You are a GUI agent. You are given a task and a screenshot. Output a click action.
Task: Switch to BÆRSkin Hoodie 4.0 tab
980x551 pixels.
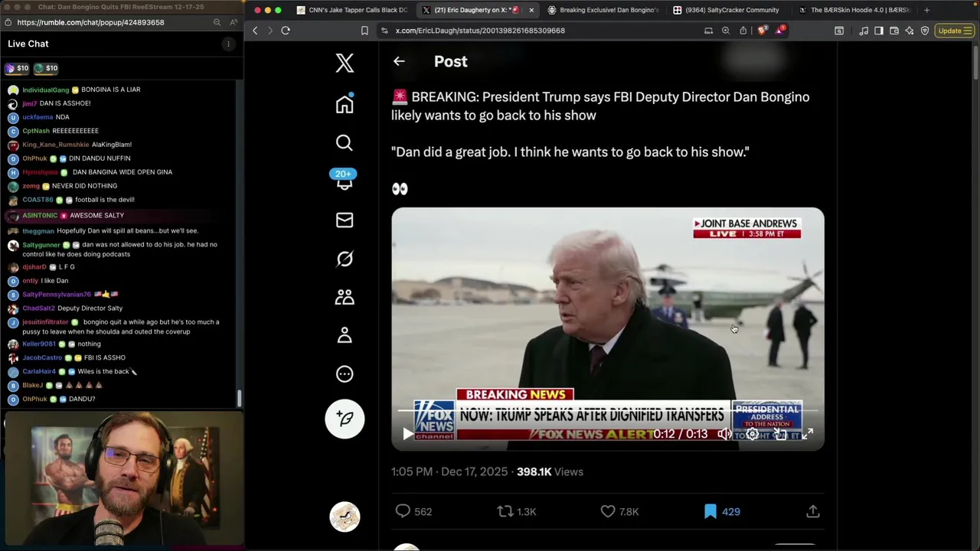[854, 10]
